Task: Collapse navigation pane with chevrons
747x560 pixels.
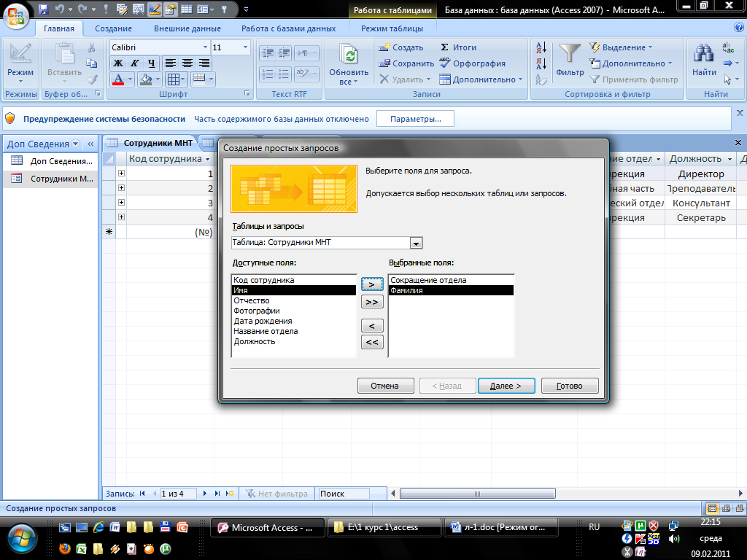Action: click(x=90, y=144)
